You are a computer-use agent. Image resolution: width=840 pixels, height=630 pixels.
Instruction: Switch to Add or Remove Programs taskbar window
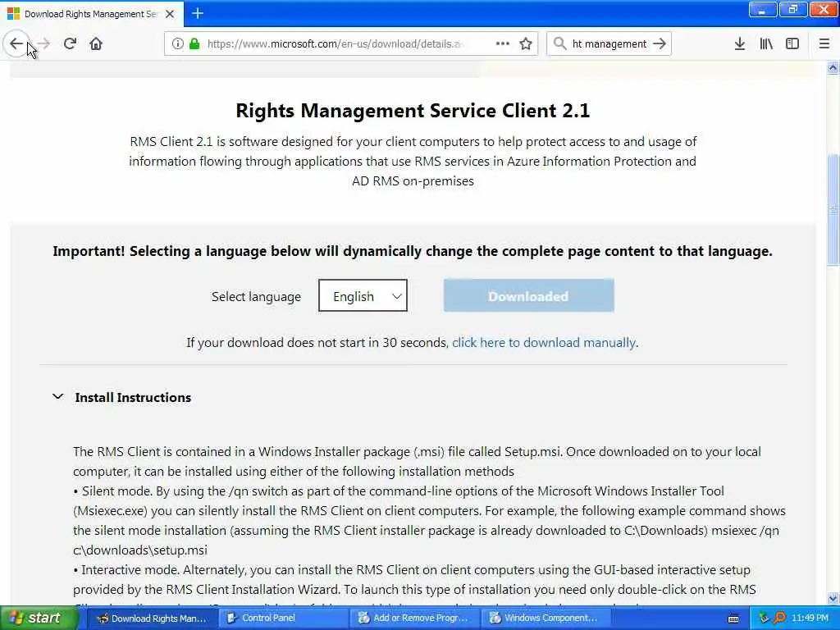click(414, 618)
